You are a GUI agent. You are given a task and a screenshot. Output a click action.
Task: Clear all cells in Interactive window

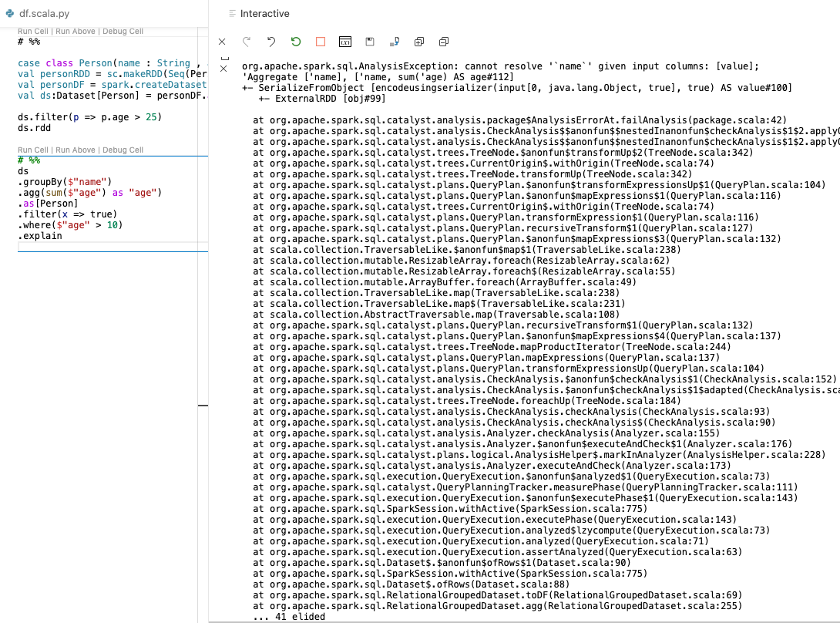tap(222, 42)
